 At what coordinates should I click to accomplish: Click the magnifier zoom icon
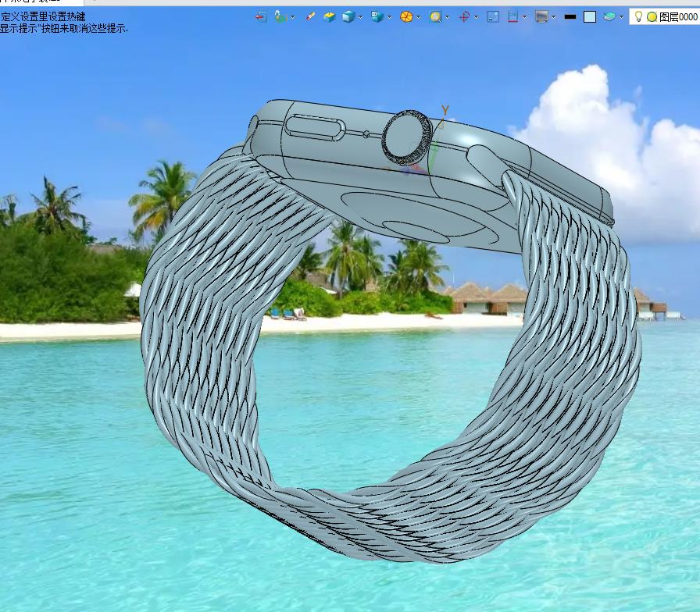(x=435, y=17)
